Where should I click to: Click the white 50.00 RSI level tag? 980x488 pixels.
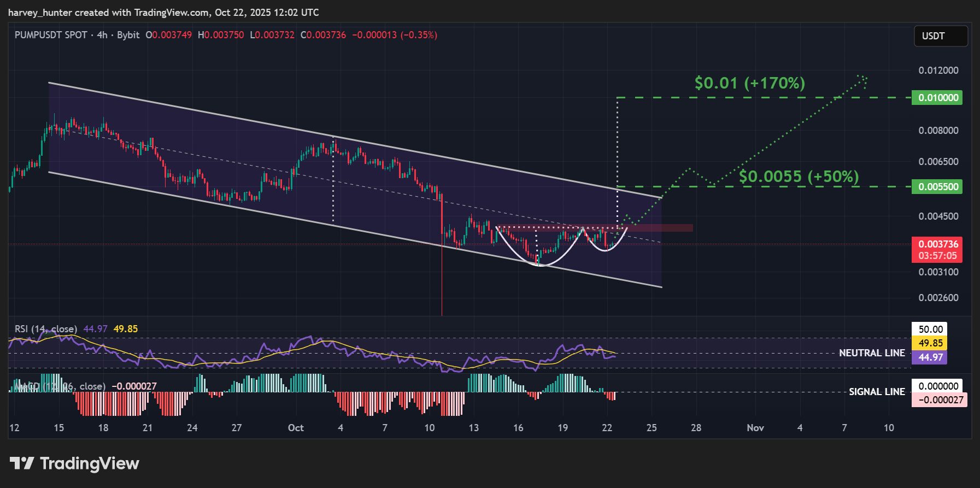coord(930,329)
